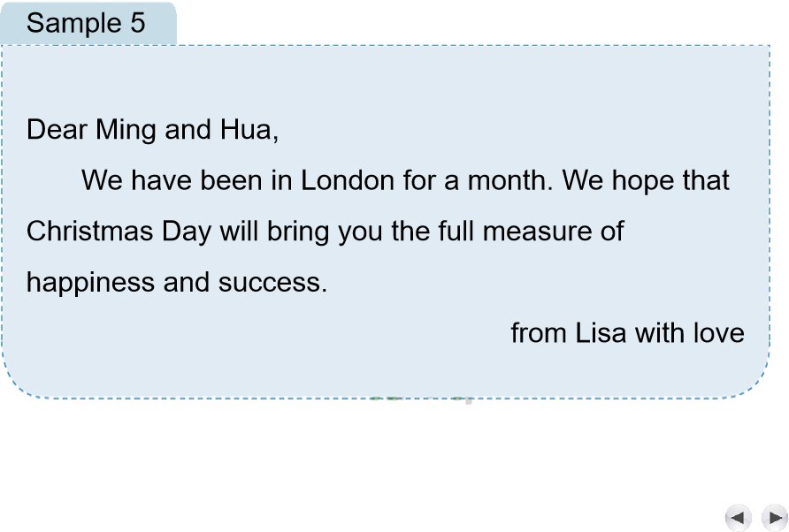Click the name 'Hua,' in the greeting
Screen dimensions: 789x532
[249, 130]
